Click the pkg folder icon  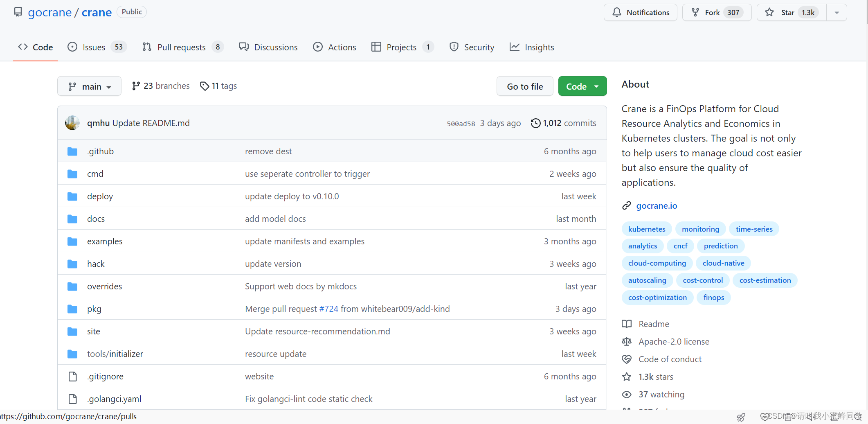pos(72,309)
